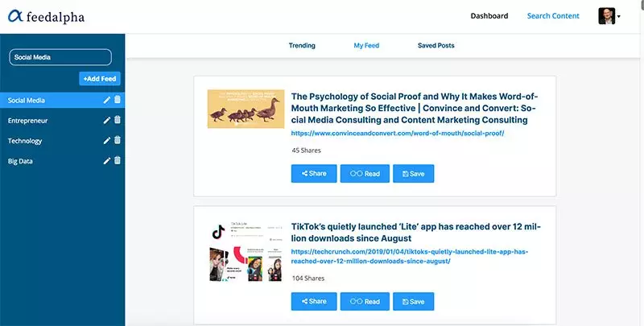Viewport: 644px width, 326px height.
Task: Select the My Feed tab
Action: (366, 46)
